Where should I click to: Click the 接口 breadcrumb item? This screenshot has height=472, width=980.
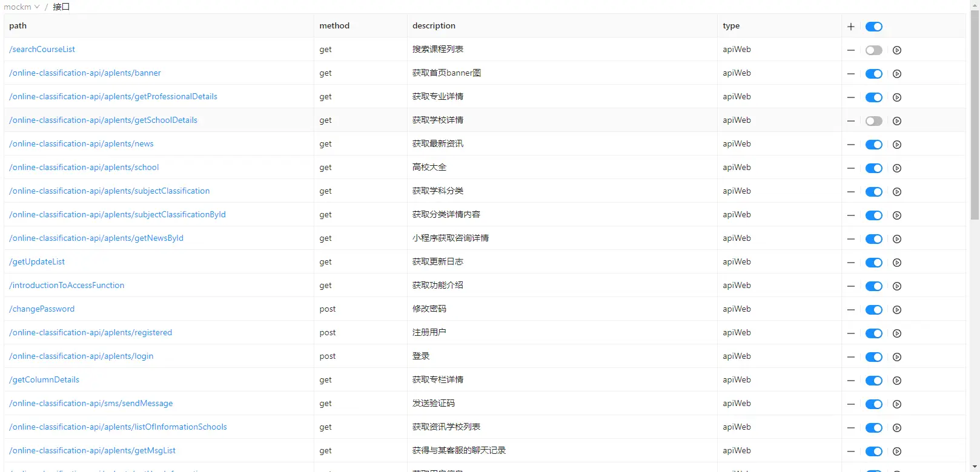[x=61, y=7]
